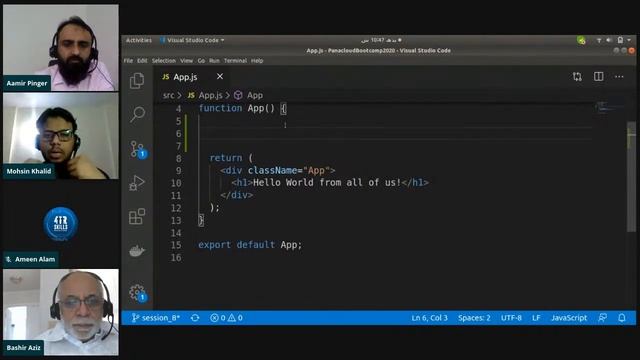
Task: Click the network icon in top bar
Action: click(599, 40)
